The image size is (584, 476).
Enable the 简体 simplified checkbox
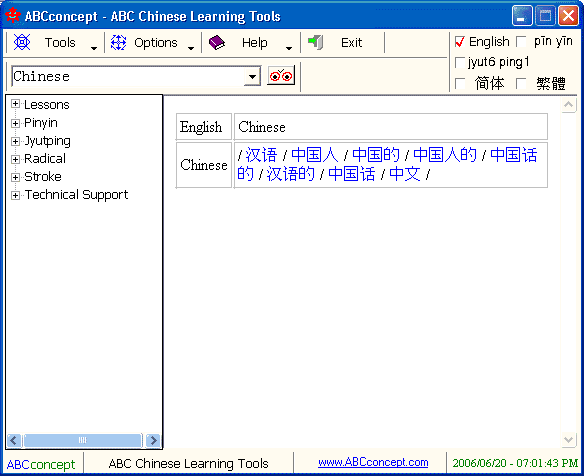pos(460,83)
